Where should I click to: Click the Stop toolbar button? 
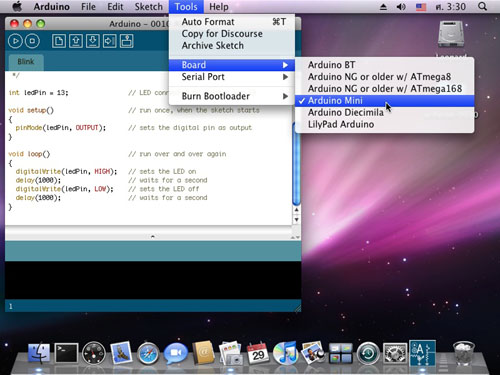[32, 41]
